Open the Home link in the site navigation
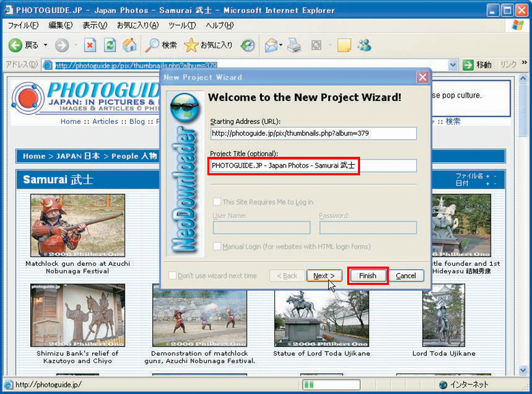 70,121
